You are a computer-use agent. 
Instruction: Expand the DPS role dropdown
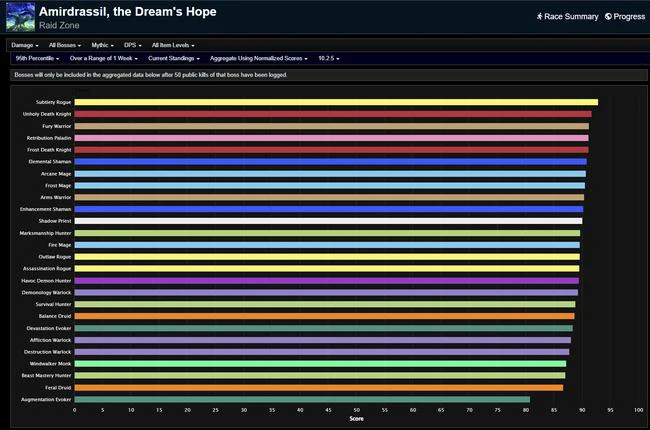[x=133, y=45]
